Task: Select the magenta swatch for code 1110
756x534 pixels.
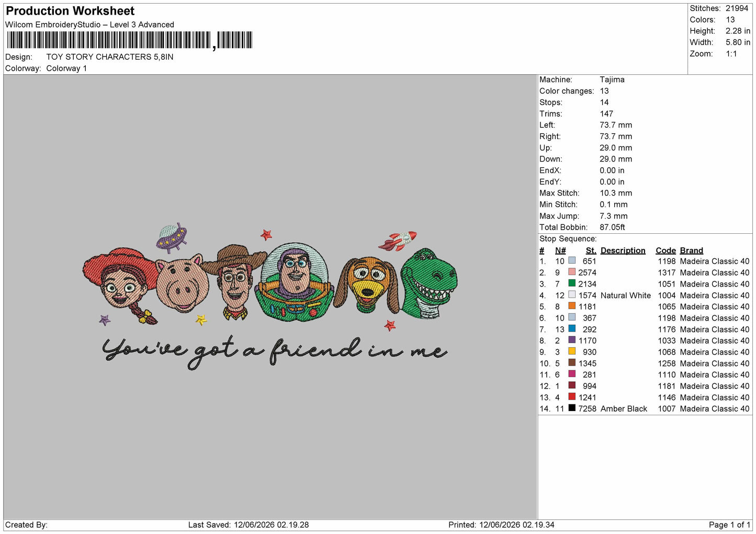Action: point(572,374)
